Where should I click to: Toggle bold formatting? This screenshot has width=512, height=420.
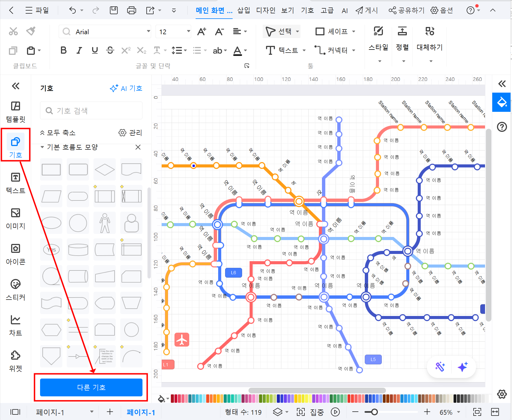[63, 50]
